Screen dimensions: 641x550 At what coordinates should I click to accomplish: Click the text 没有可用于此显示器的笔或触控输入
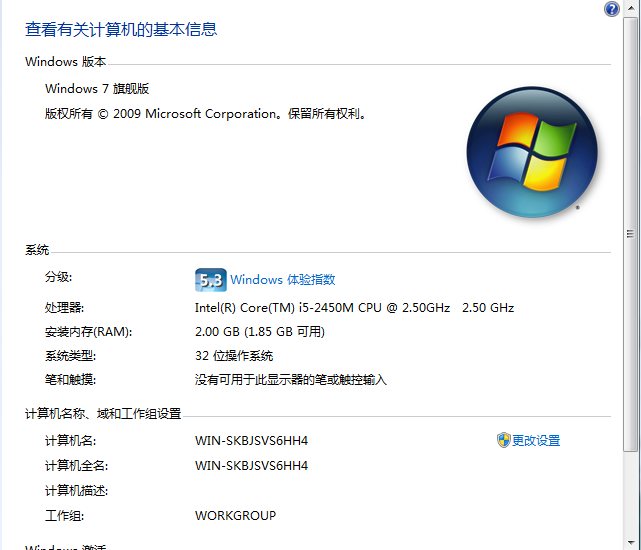tap(291, 380)
